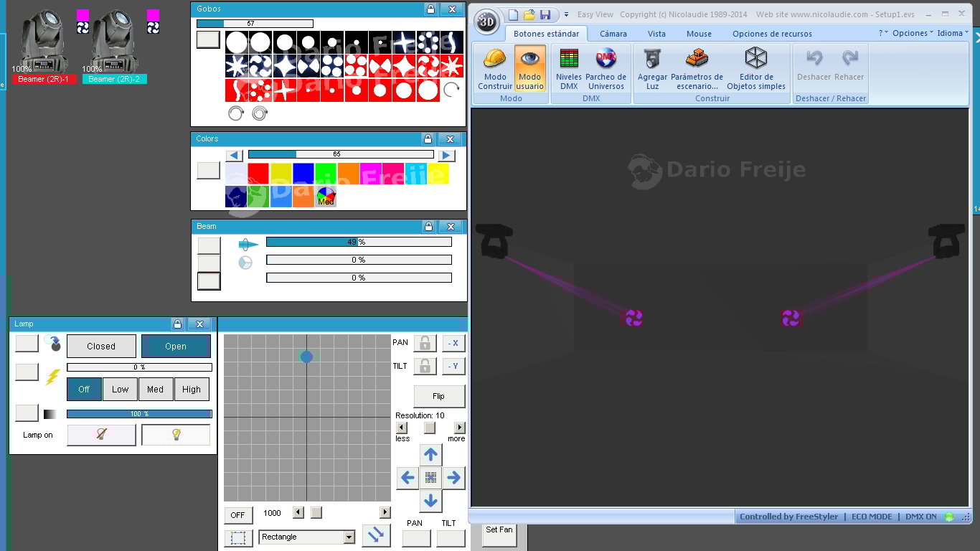Image resolution: width=980 pixels, height=551 pixels.
Task: Select Modo usuario in Easy View ribbon
Action: coord(529,69)
